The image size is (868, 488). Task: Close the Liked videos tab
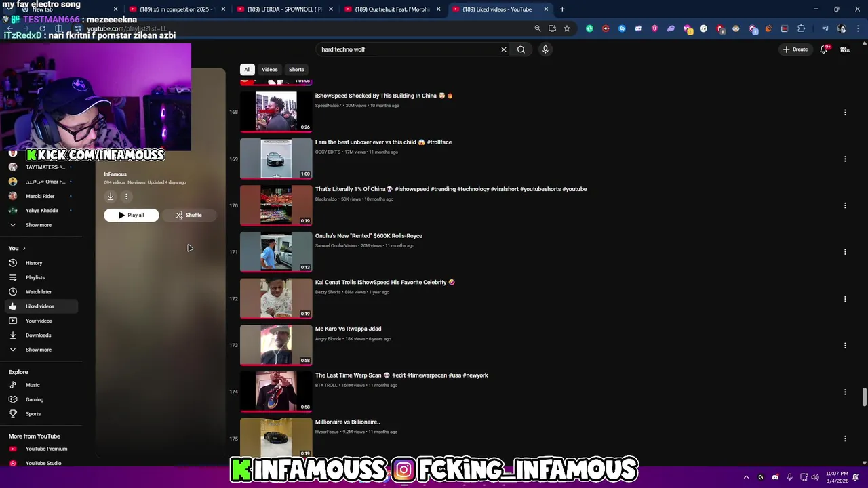pos(546,9)
